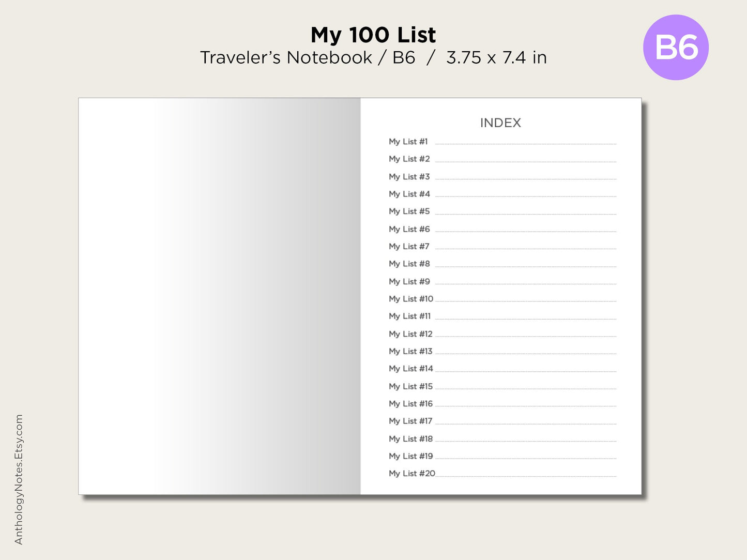Image resolution: width=747 pixels, height=560 pixels.
Task: Click the dotted line beside My List #1
Action: coord(526,144)
